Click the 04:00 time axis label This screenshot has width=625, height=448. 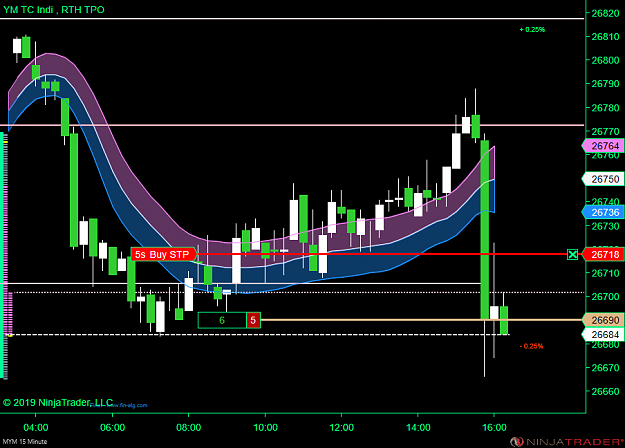coord(36,428)
